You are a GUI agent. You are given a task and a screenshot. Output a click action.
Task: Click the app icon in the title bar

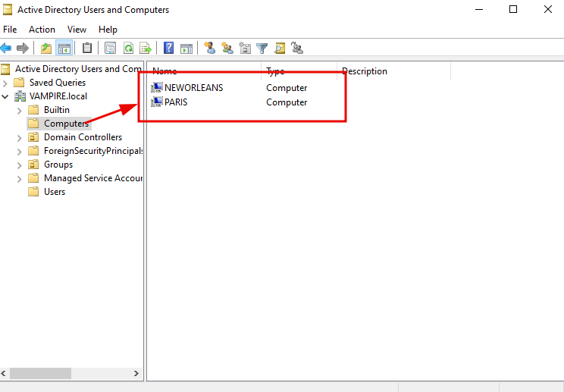pos(8,10)
